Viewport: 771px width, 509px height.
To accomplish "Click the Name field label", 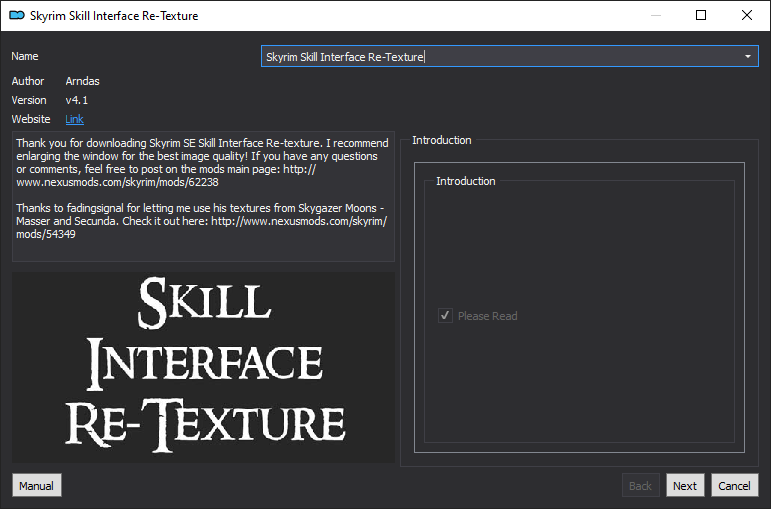I will pyautogui.click(x=25, y=56).
